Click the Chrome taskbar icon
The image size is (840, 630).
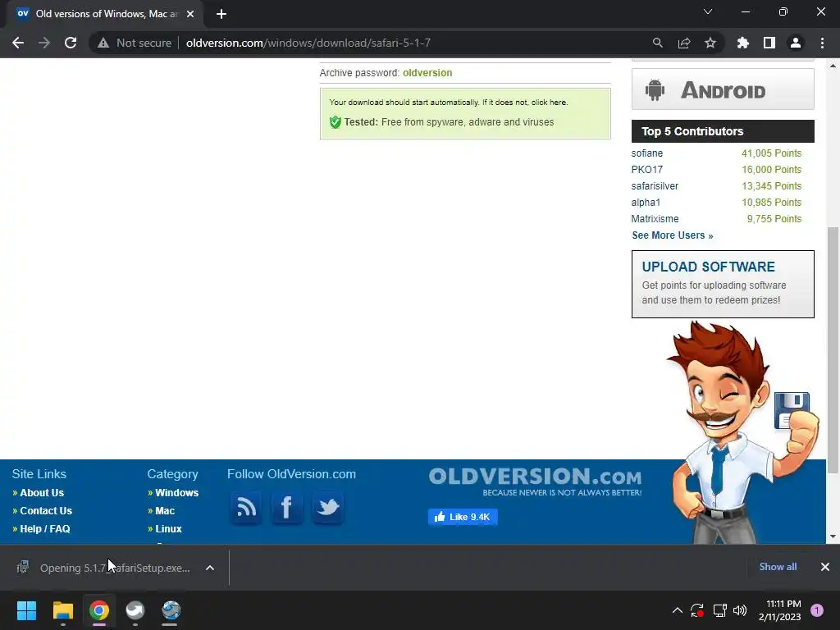click(x=99, y=610)
